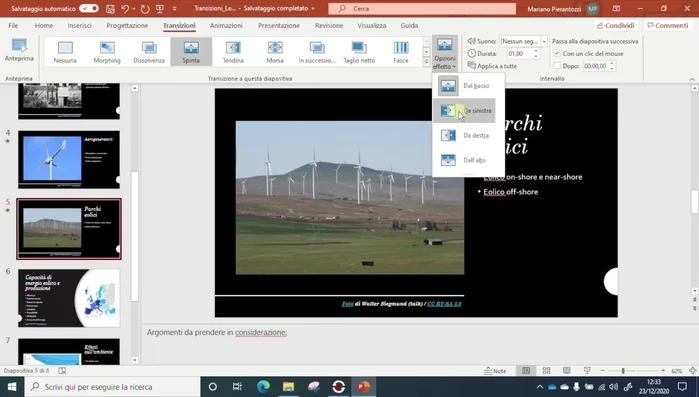The image size is (699, 397).
Task: Select the Morsa transition
Action: pos(275,52)
